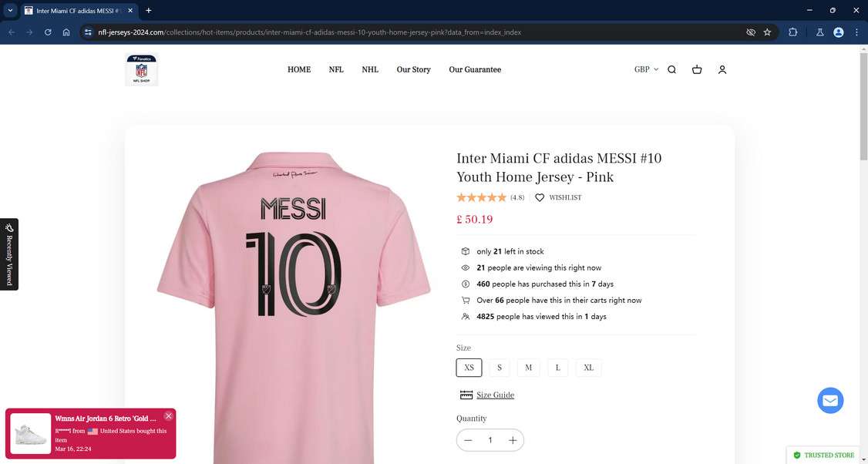Click the search magnifier icon
This screenshot has height=464, width=868.
coord(671,69)
